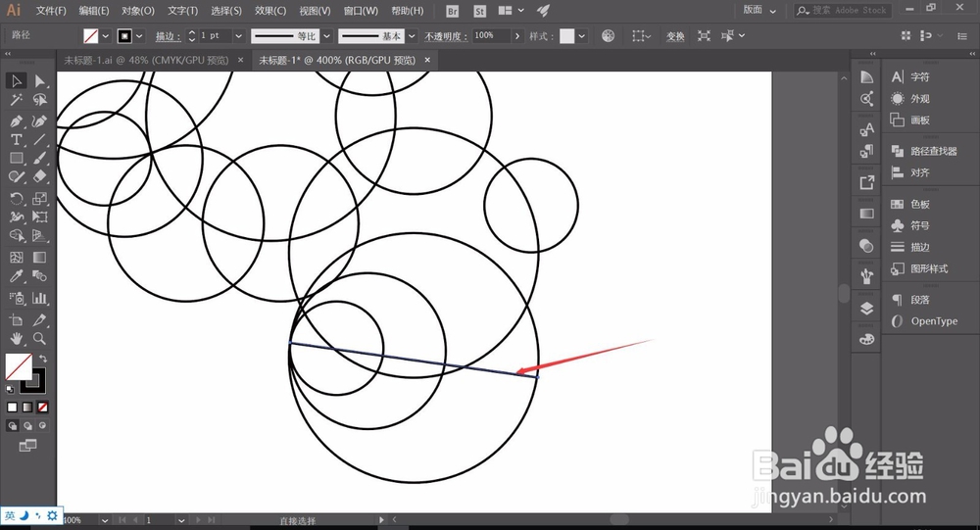Screen dimensions: 980x530
Task: Select the Hand tool
Action: click(x=17, y=338)
